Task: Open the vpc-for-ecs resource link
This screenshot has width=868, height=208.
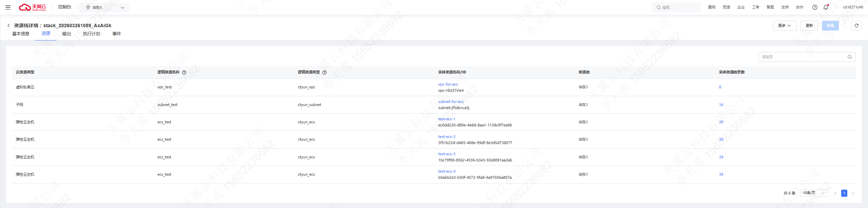Action: point(448,84)
